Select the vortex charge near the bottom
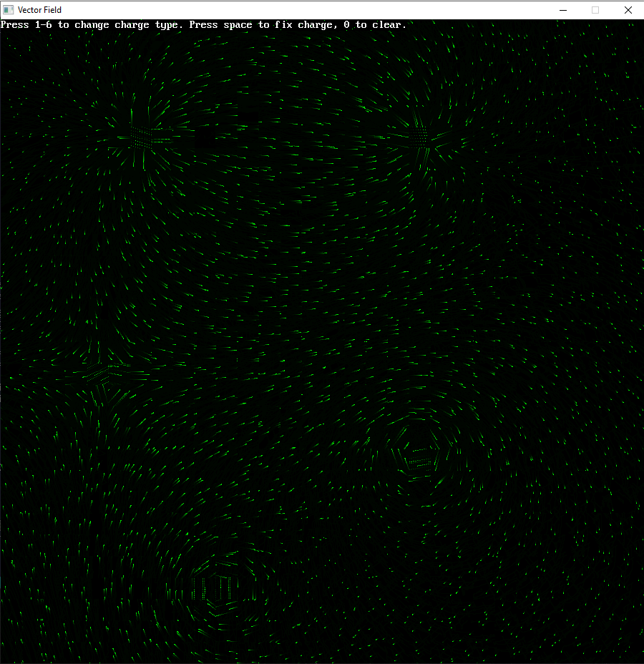Viewport: 644px width, 664px height. 213,588
